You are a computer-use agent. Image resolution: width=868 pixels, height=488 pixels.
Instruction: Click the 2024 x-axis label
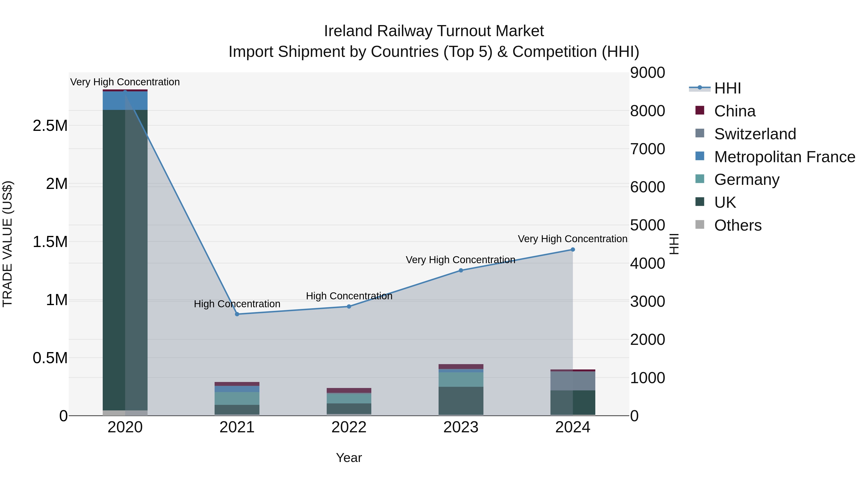click(x=573, y=427)
